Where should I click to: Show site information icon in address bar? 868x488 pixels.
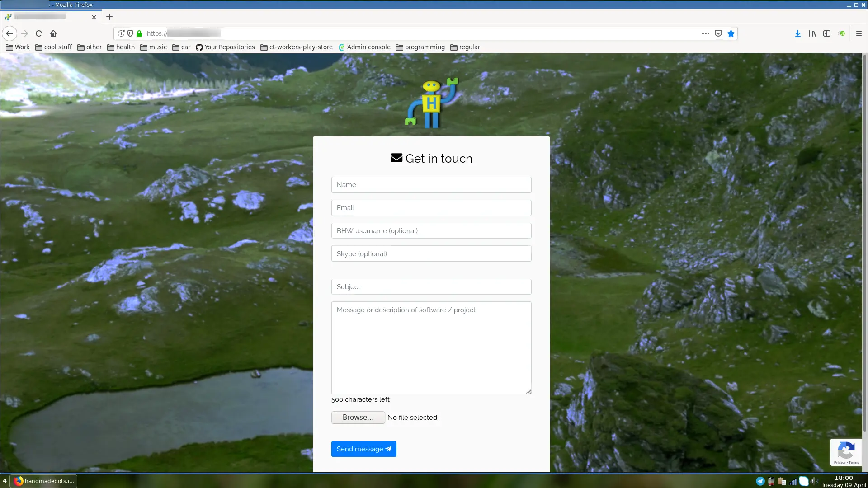point(121,33)
